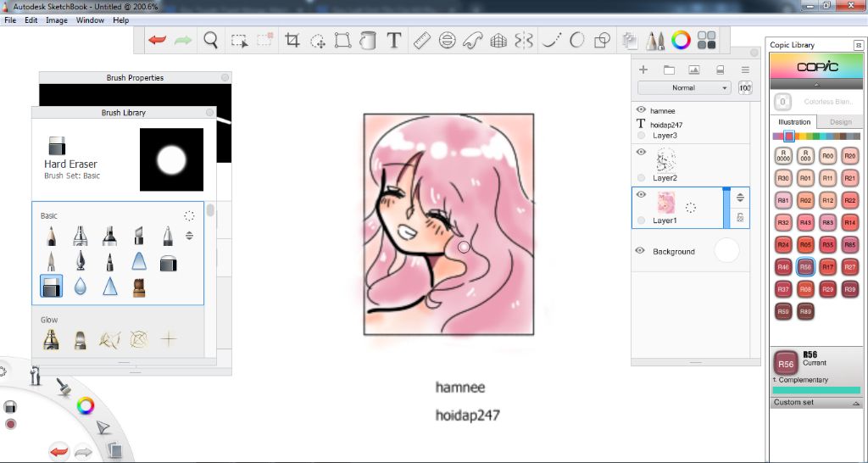868x463 pixels.
Task: Choose the Text tool
Action: click(393, 40)
